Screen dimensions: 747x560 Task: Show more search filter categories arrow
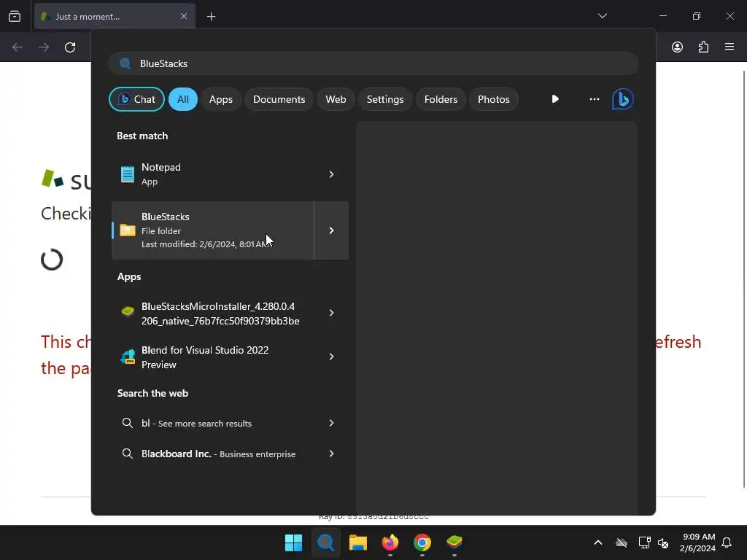[x=554, y=99]
